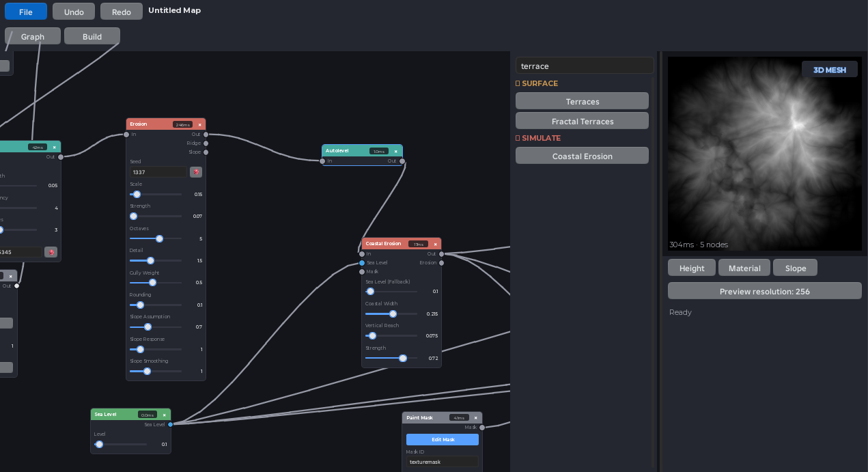Click the Redo button
The width and height of the screenshot is (868, 472).
coord(122,12)
